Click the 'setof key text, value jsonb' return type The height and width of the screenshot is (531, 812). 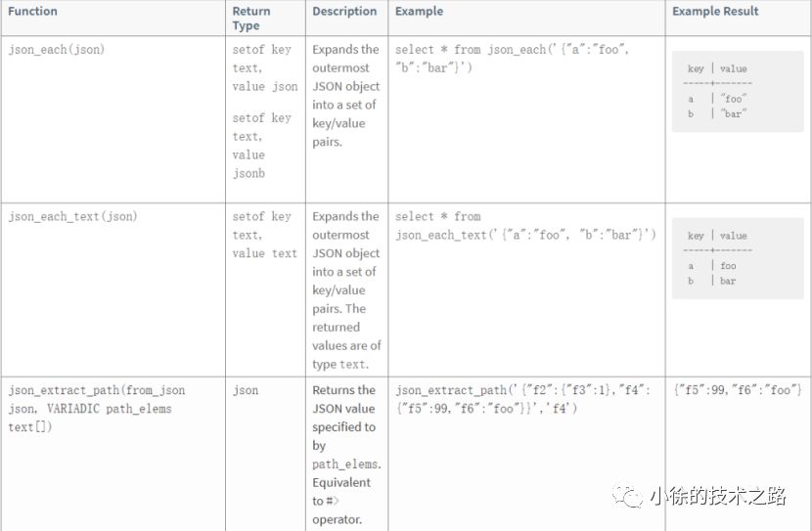coord(262,145)
